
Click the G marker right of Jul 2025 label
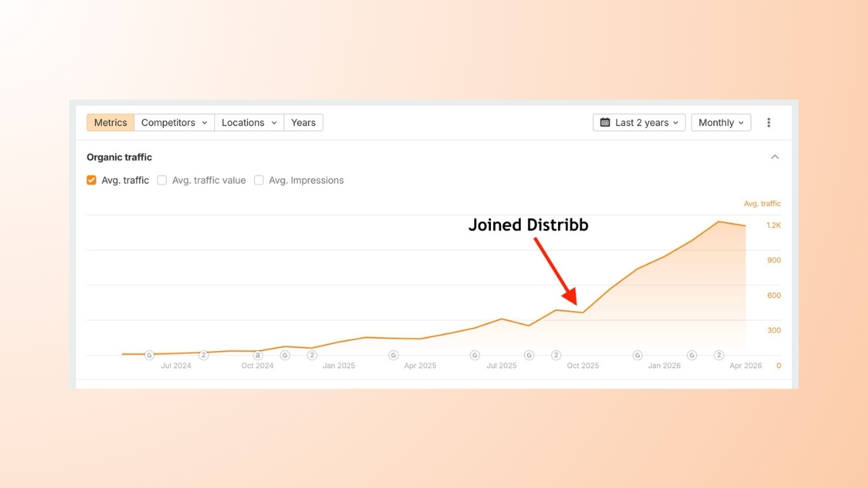click(529, 355)
